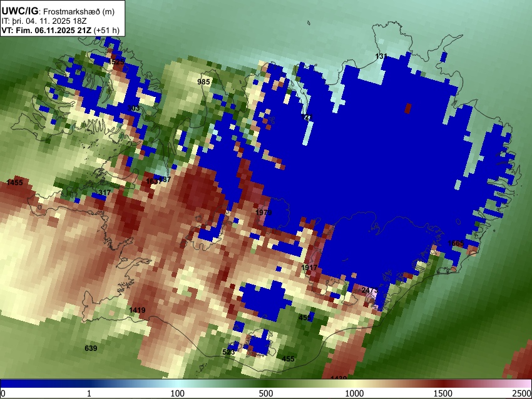532x399 pixels.
Task: Click the color scale tick label 2500
Action: tap(523, 393)
